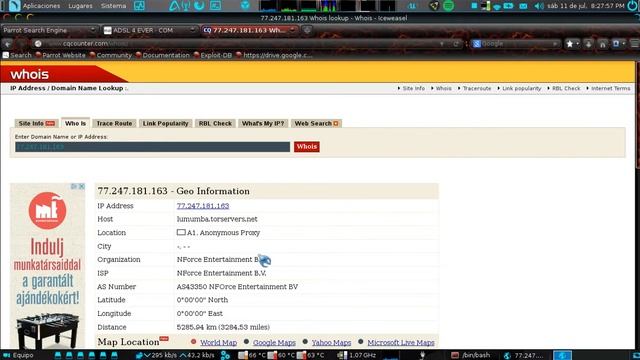This screenshot has height=360, width=640.
Task: Switch to /bin/bash taskbar window
Action: 471,355
